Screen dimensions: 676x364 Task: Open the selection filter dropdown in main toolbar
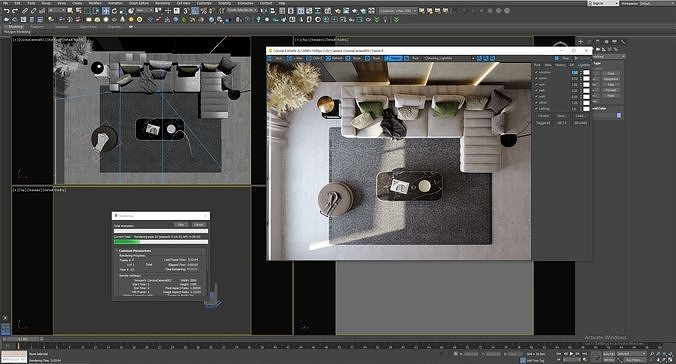[x=56, y=10]
